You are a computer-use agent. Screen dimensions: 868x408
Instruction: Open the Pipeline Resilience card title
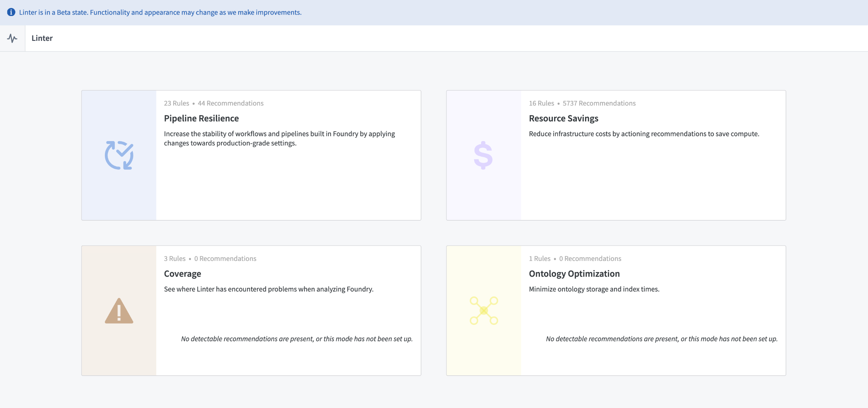[x=202, y=118]
